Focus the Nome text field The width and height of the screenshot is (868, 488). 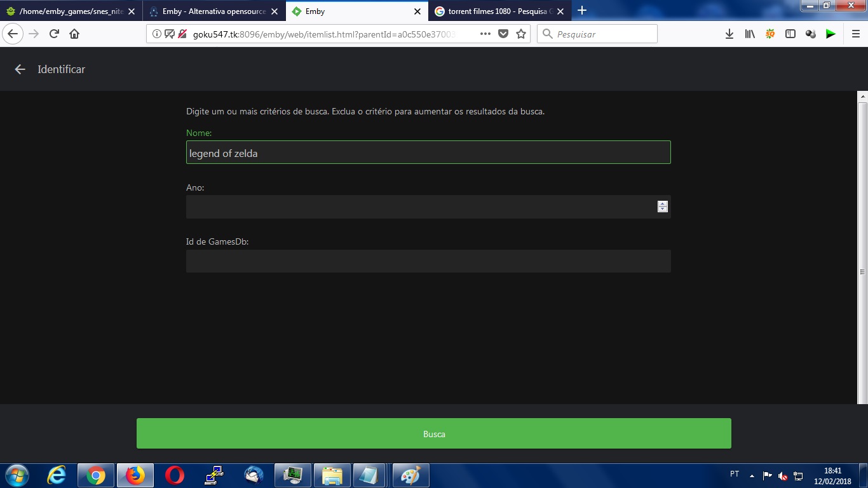click(x=428, y=152)
